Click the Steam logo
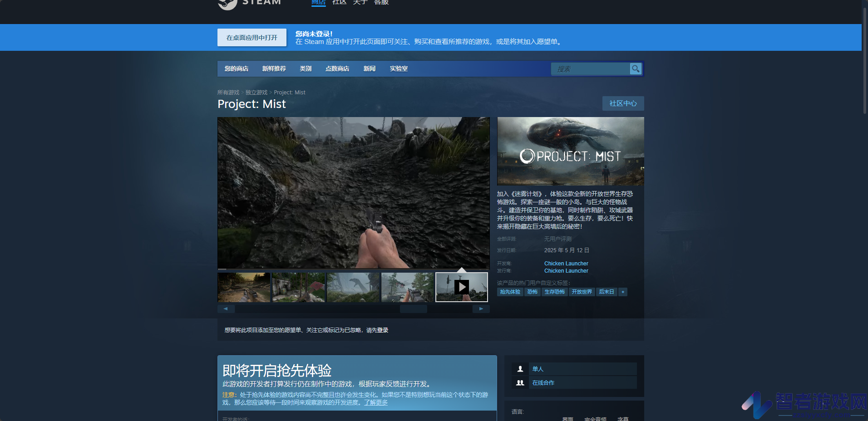868x421 pixels. click(249, 4)
